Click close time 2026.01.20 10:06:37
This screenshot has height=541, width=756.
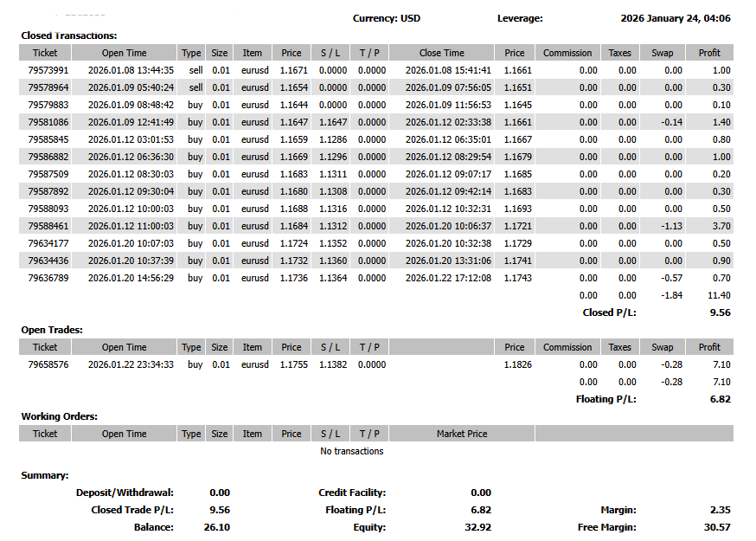[x=448, y=226]
